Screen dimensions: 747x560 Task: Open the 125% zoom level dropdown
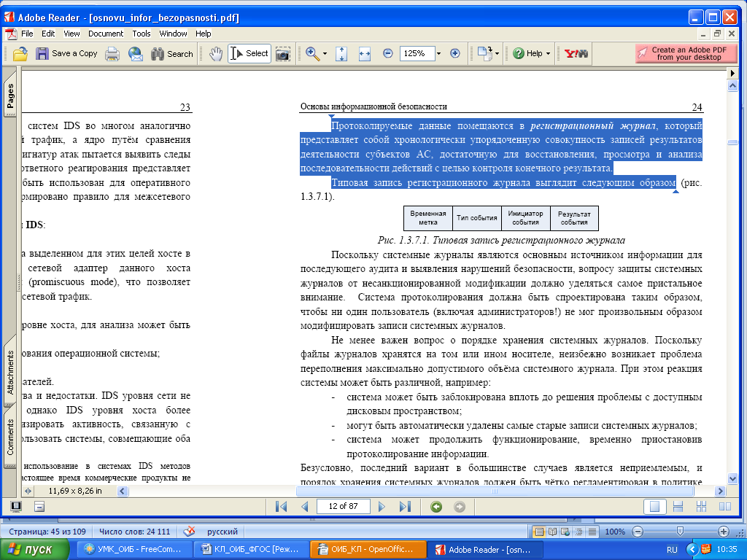click(438, 54)
